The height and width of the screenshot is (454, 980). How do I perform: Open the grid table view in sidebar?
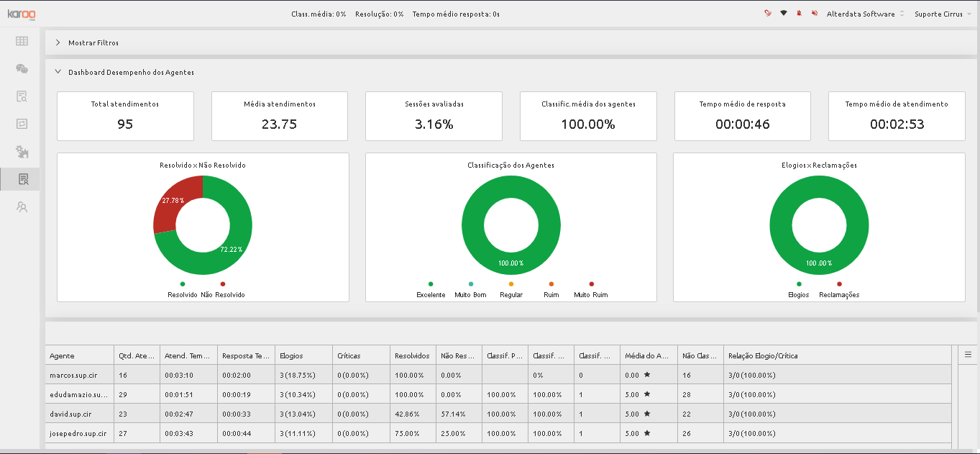point(22,42)
